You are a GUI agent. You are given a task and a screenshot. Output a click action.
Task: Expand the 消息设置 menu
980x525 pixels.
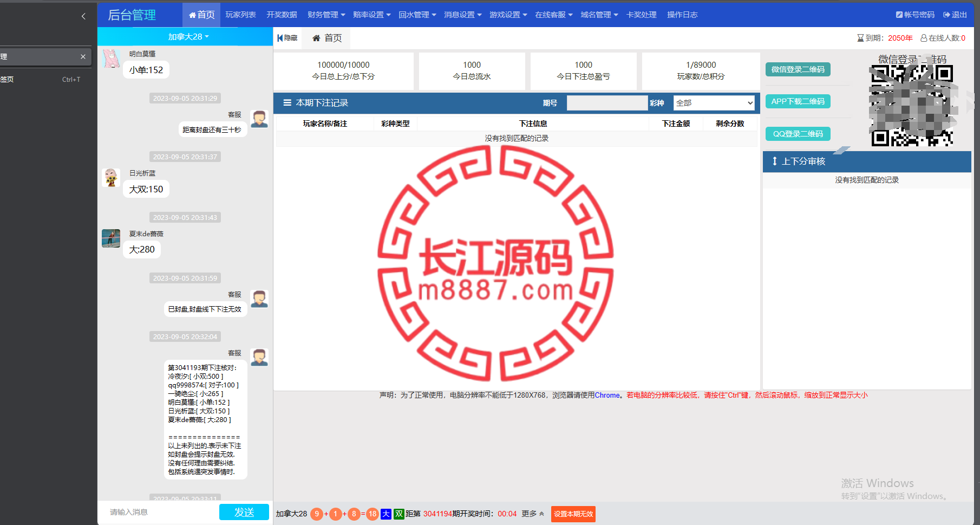[463, 15]
